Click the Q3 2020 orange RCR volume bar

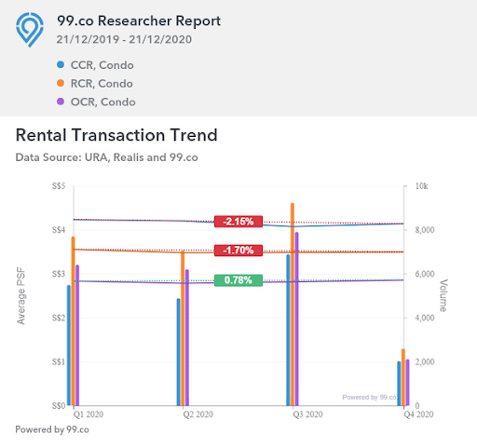coord(293,305)
